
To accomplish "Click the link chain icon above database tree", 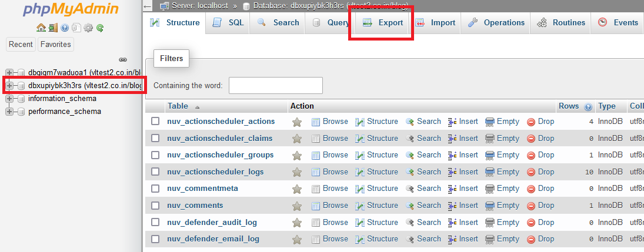I will pos(123,59).
